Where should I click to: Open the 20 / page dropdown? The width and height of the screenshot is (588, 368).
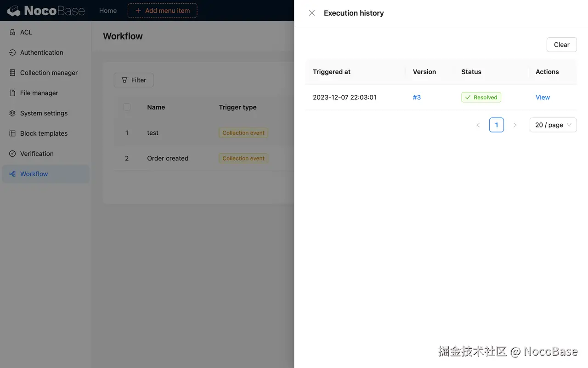pos(553,125)
